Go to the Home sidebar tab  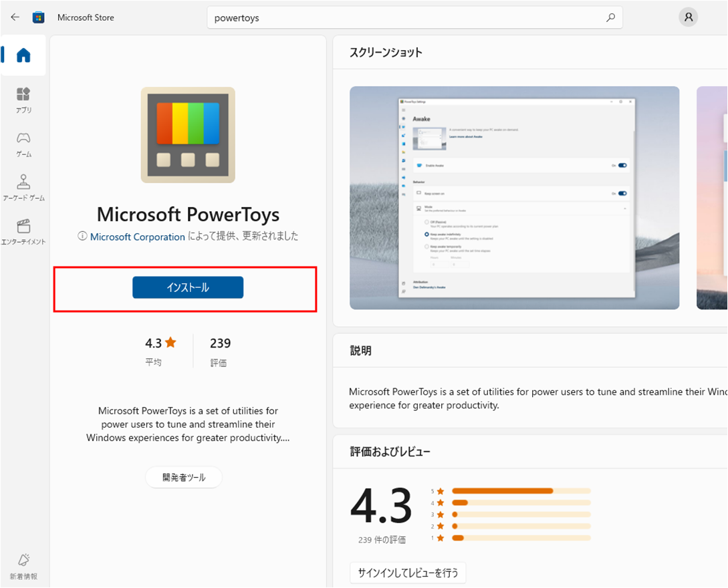click(23, 55)
